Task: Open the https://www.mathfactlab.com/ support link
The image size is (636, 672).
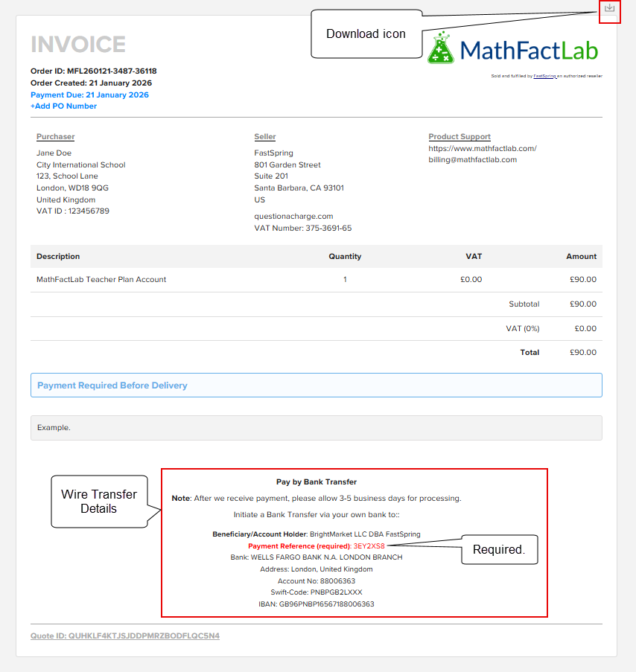Action: [x=481, y=148]
